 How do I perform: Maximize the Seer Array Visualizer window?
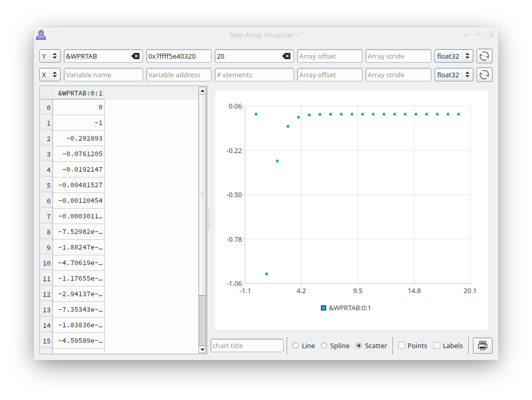pos(479,35)
